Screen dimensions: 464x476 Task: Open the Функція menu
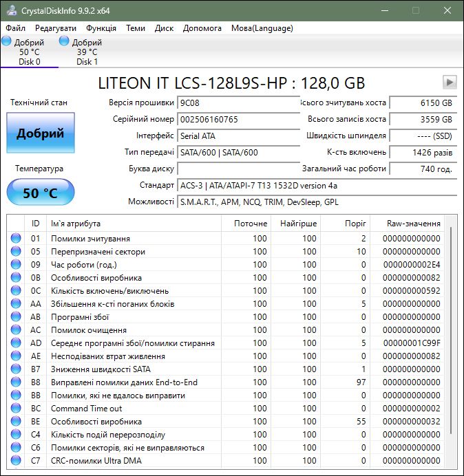coord(101,28)
